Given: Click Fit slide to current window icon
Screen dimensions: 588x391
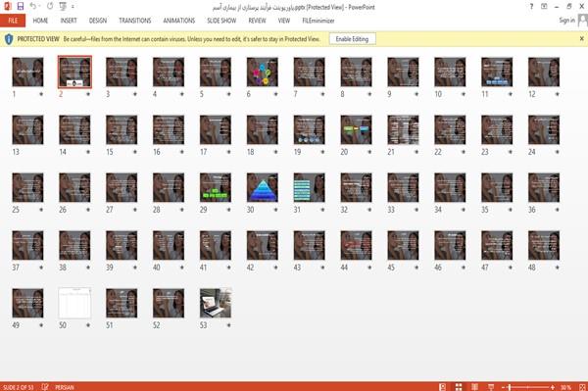Looking at the screenshot, I should tap(582, 387).
